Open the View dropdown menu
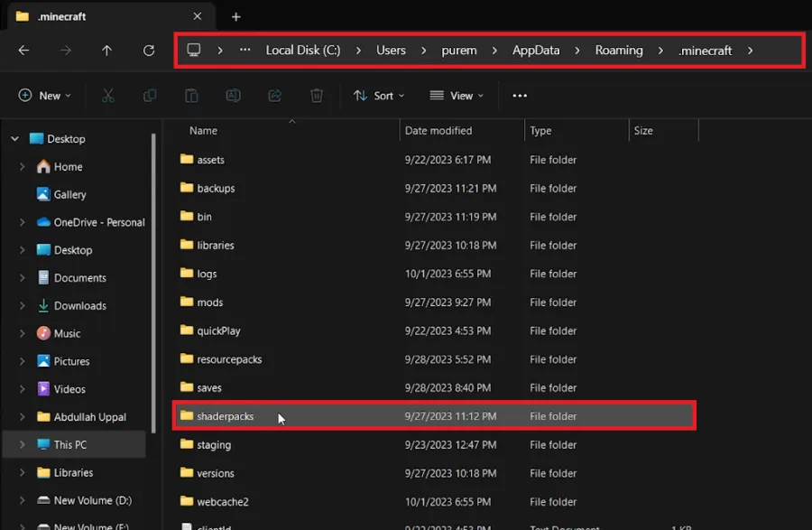The height and width of the screenshot is (530, 812). coord(457,96)
